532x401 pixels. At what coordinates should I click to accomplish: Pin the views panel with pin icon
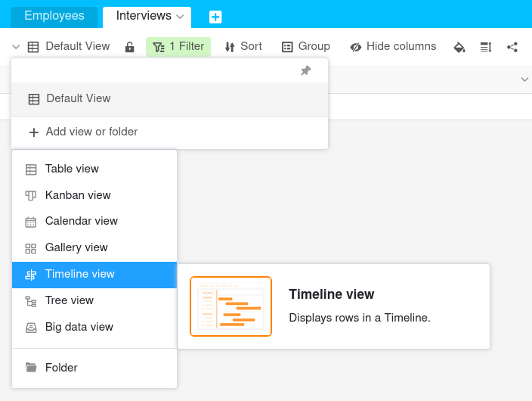(x=305, y=70)
